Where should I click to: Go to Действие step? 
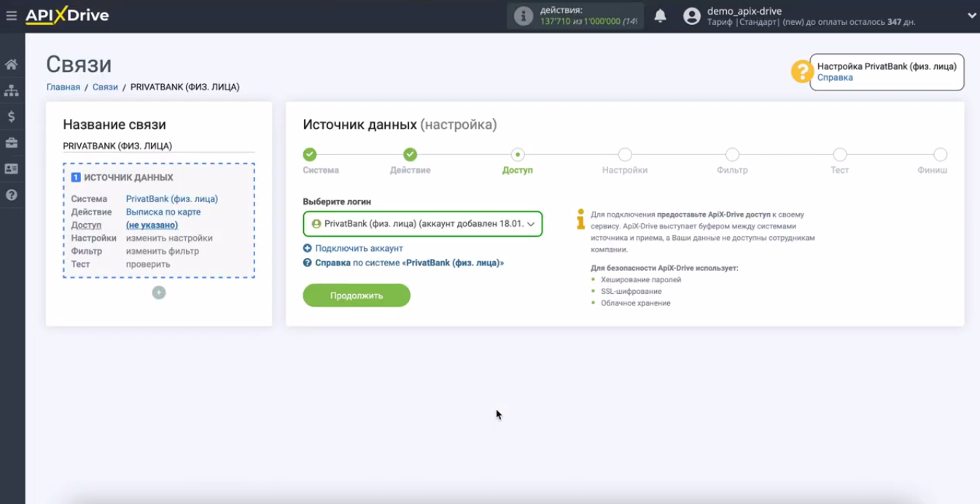[411, 155]
